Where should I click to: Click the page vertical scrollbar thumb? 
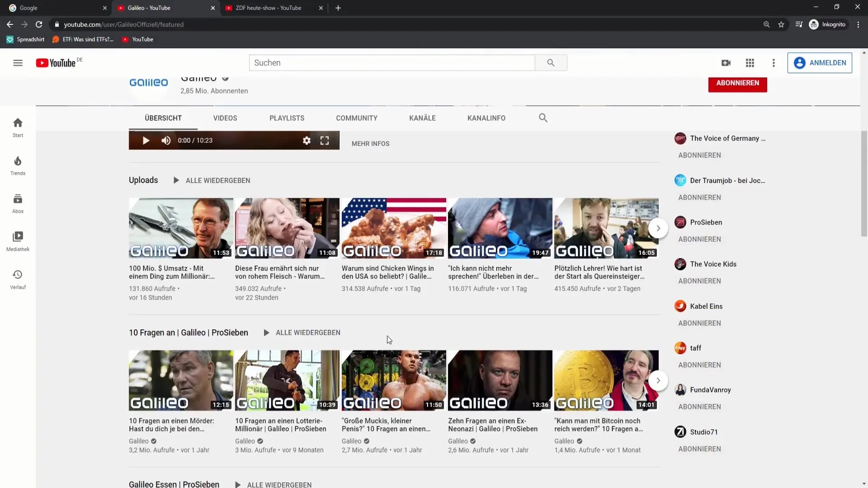click(864, 183)
